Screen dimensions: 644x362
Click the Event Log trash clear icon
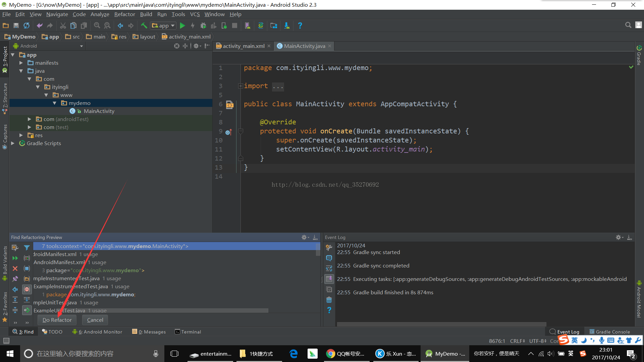point(329,300)
